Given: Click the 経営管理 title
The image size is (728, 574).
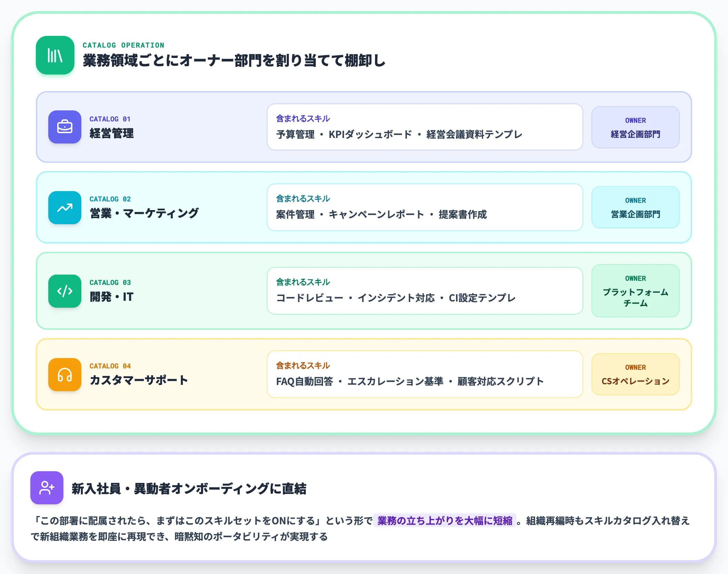Looking at the screenshot, I should [111, 133].
